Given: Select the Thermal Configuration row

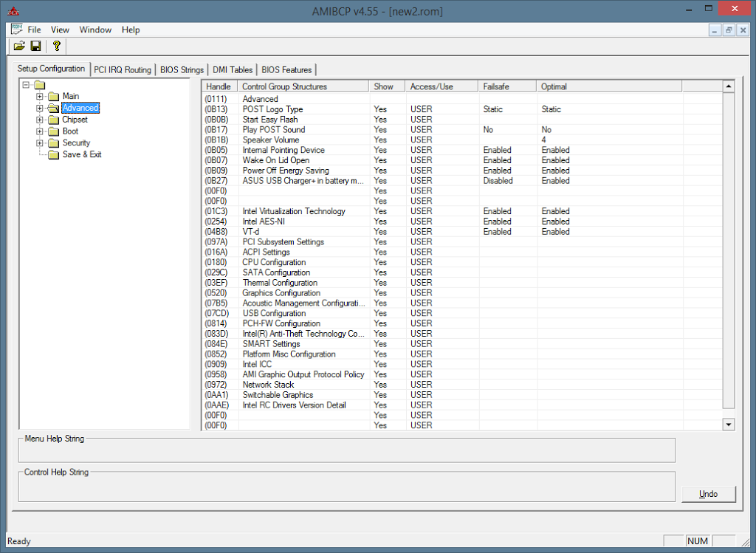Looking at the screenshot, I should coord(462,283).
